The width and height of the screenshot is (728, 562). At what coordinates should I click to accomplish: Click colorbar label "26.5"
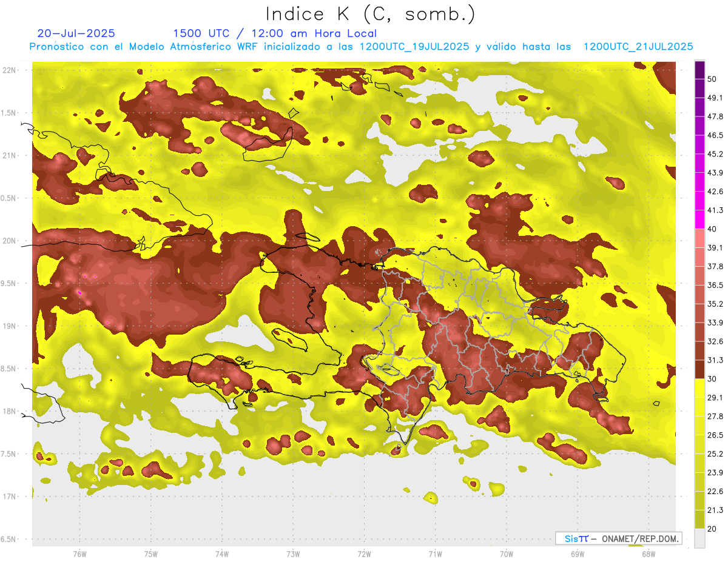pyautogui.click(x=715, y=435)
